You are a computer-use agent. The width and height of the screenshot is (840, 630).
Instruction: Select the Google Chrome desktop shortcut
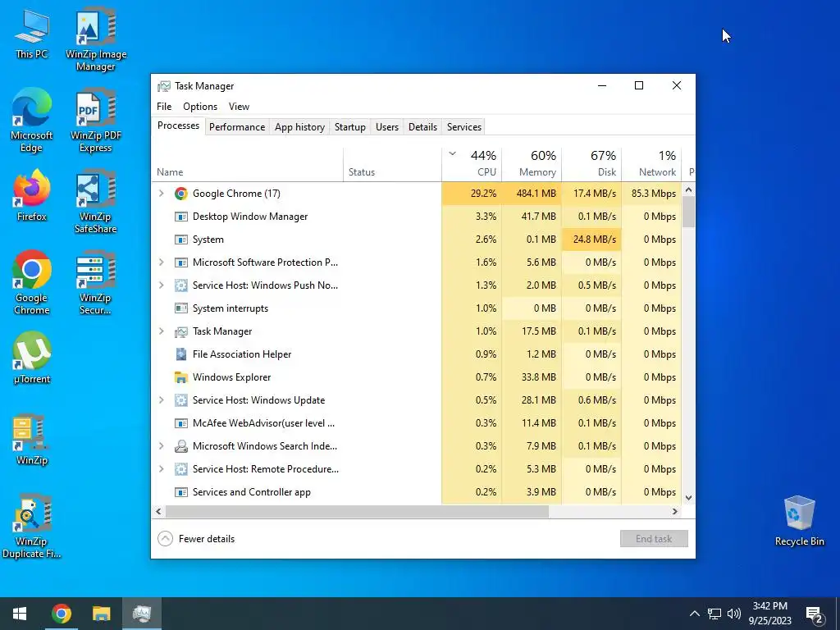(x=32, y=282)
